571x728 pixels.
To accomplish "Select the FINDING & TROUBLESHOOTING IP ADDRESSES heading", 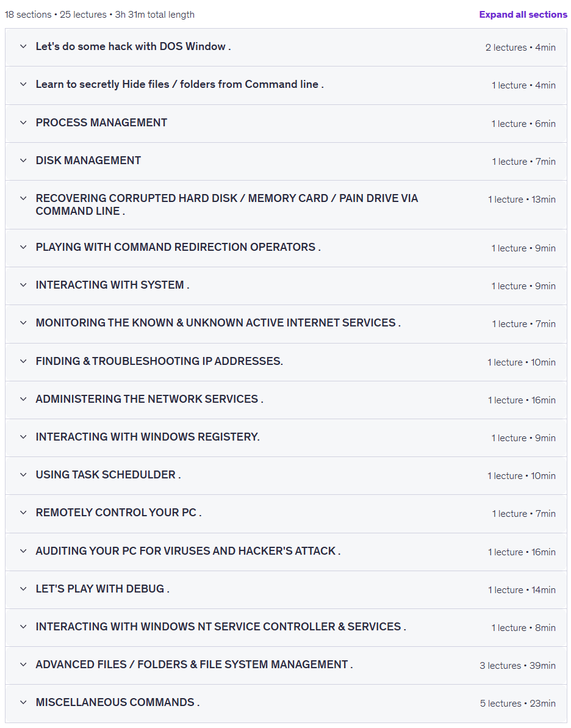I will (159, 361).
